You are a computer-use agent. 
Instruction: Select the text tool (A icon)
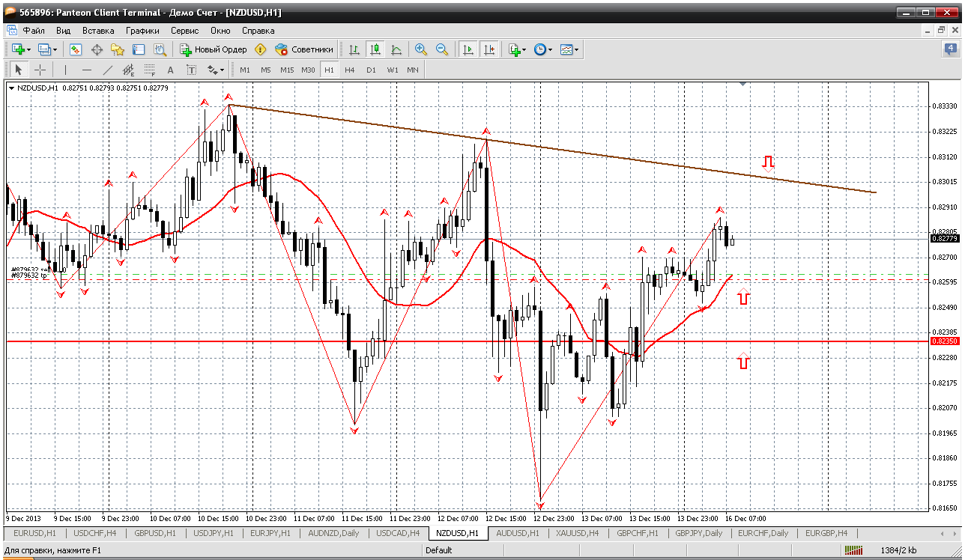click(x=170, y=70)
